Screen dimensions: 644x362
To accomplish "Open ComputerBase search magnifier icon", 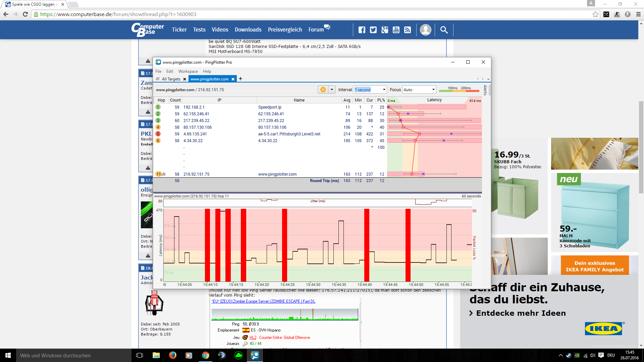I will coord(444,30).
